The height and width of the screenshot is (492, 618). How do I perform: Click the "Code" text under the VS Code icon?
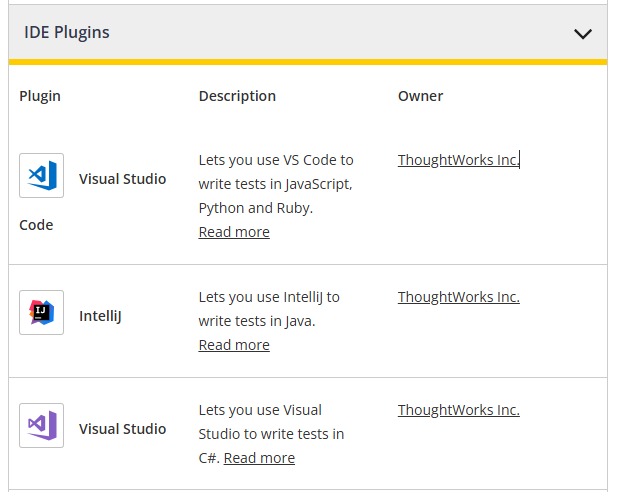click(x=36, y=225)
